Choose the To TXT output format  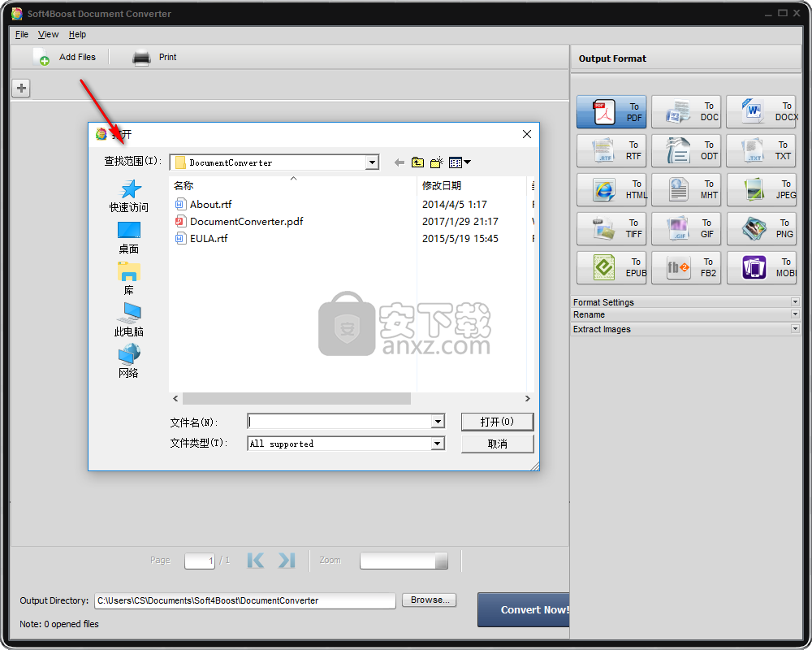click(x=762, y=151)
